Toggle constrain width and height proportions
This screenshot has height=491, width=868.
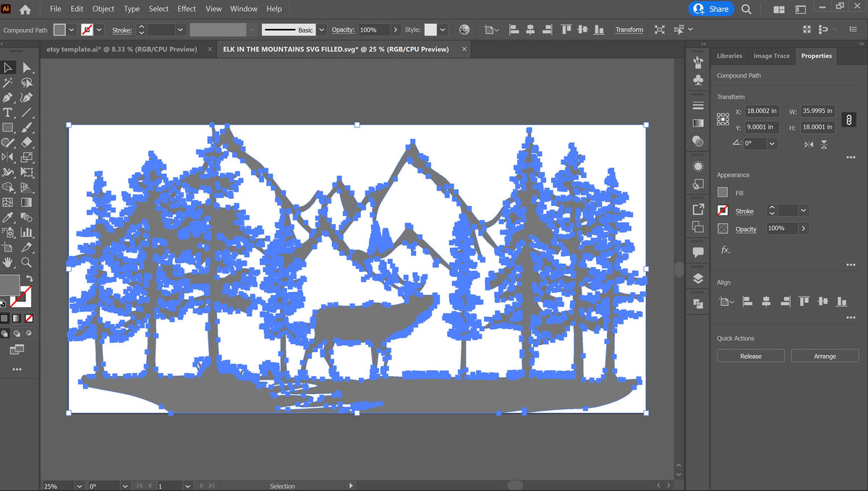(849, 119)
